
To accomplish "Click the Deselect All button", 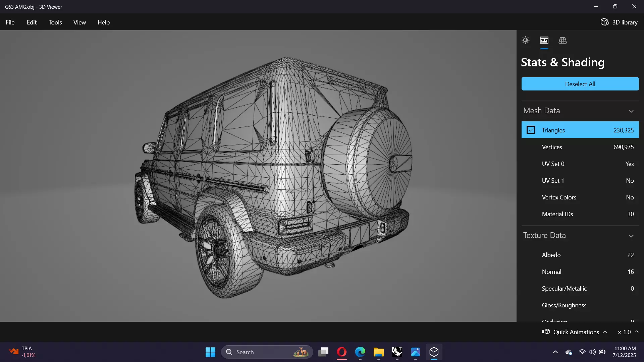I will (580, 84).
